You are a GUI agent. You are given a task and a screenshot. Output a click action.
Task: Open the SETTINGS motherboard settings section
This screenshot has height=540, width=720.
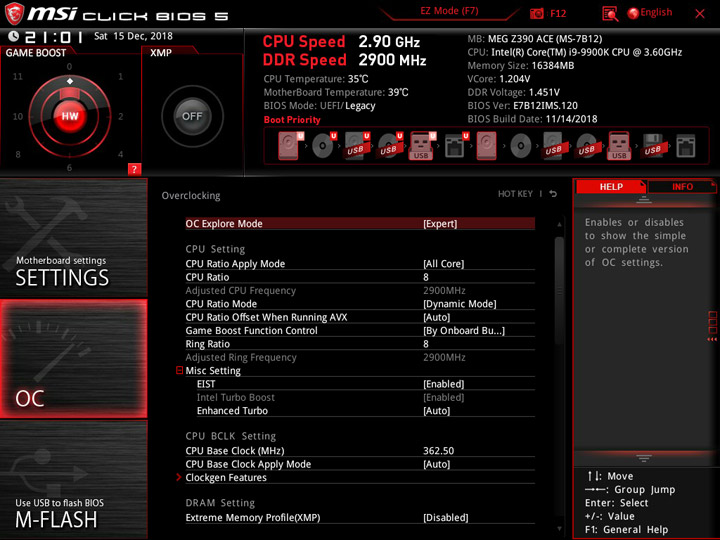point(73,238)
